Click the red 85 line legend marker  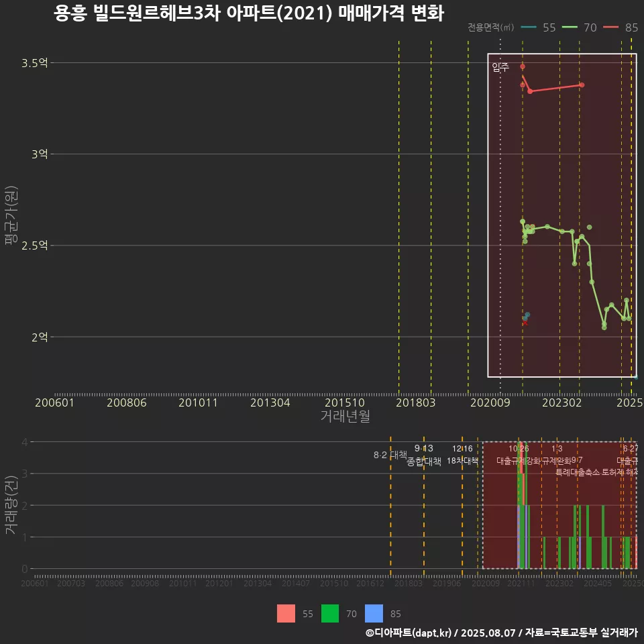click(610, 28)
